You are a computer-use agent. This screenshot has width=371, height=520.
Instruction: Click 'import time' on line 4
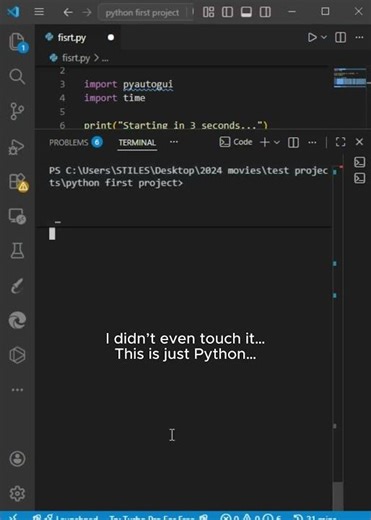coord(115,98)
